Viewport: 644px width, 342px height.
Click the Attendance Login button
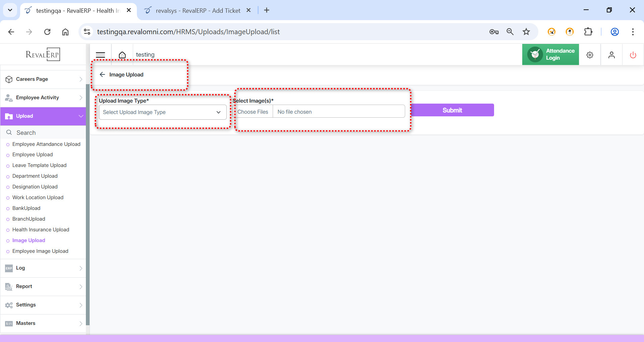pyautogui.click(x=550, y=54)
